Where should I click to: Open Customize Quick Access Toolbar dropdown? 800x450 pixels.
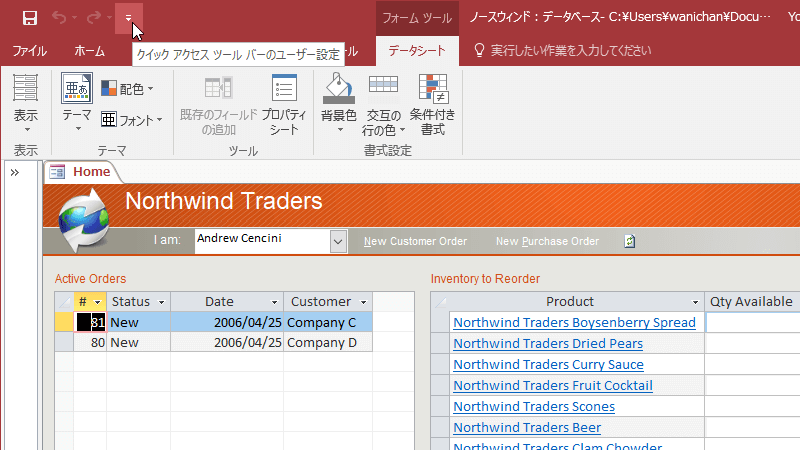pos(129,18)
